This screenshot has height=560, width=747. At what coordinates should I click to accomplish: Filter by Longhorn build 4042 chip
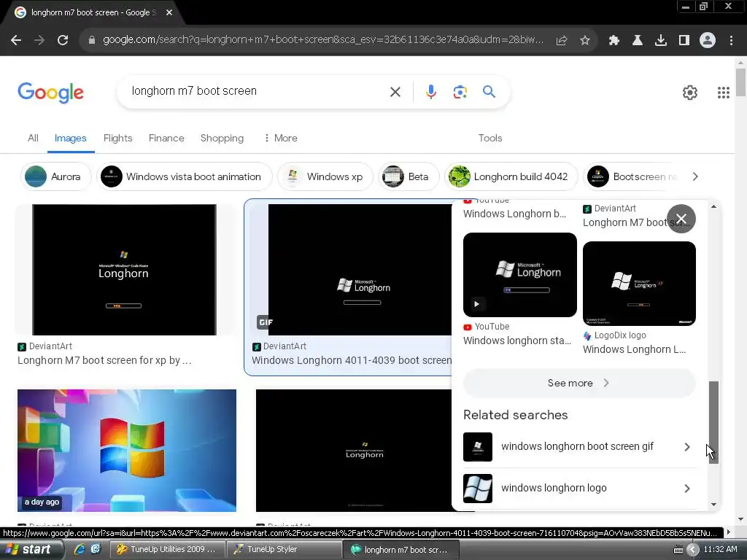(x=511, y=176)
